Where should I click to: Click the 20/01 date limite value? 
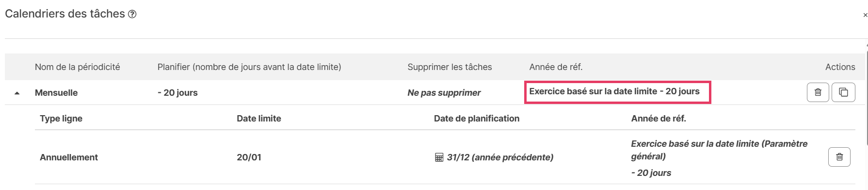249,157
